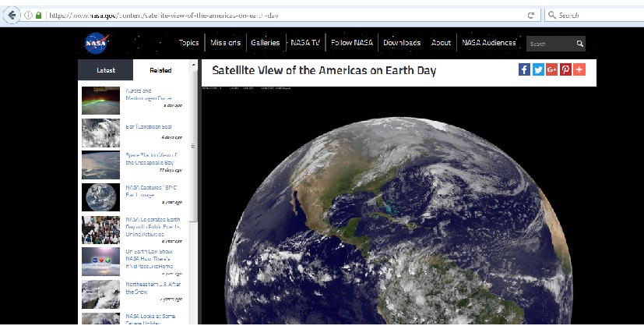Open NASA Celebrates Earth Day crowd thumbnail
This screenshot has width=644, height=326.
click(x=100, y=230)
